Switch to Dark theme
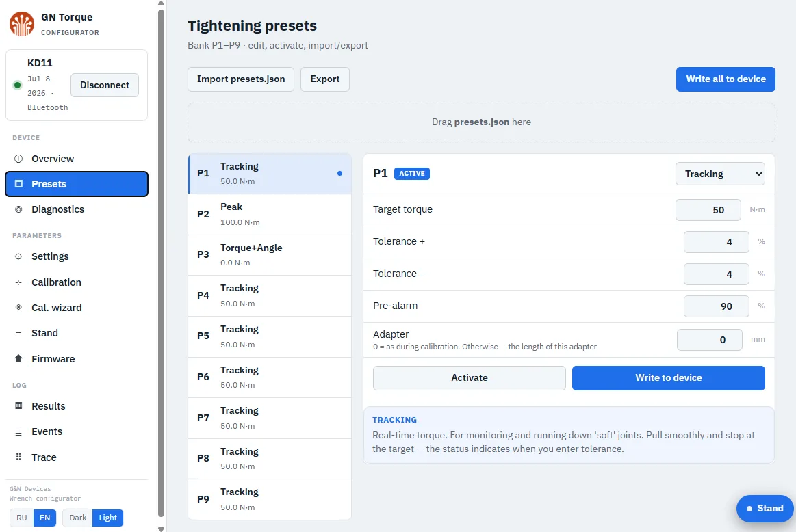The width and height of the screenshot is (796, 532). [x=77, y=518]
